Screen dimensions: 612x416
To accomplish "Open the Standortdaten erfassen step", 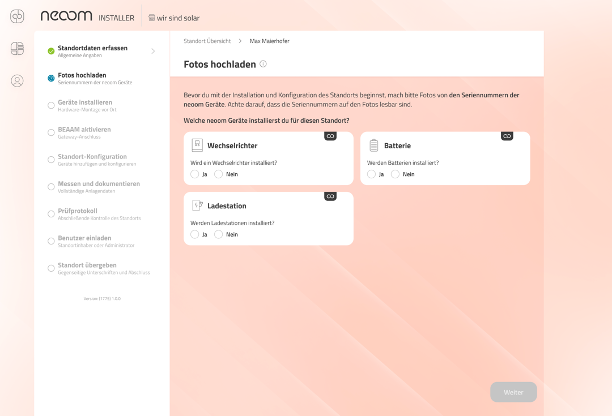I will [x=101, y=51].
